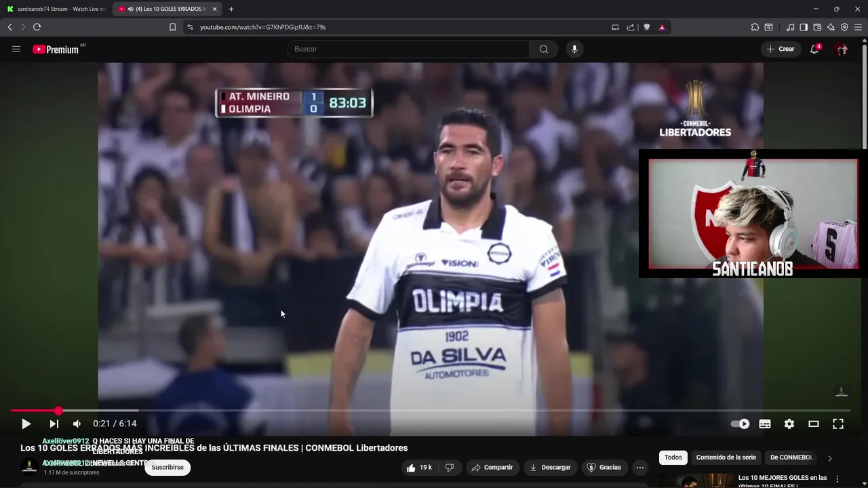The width and height of the screenshot is (868, 488).
Task: Click the search magnifier button
Action: [544, 49]
